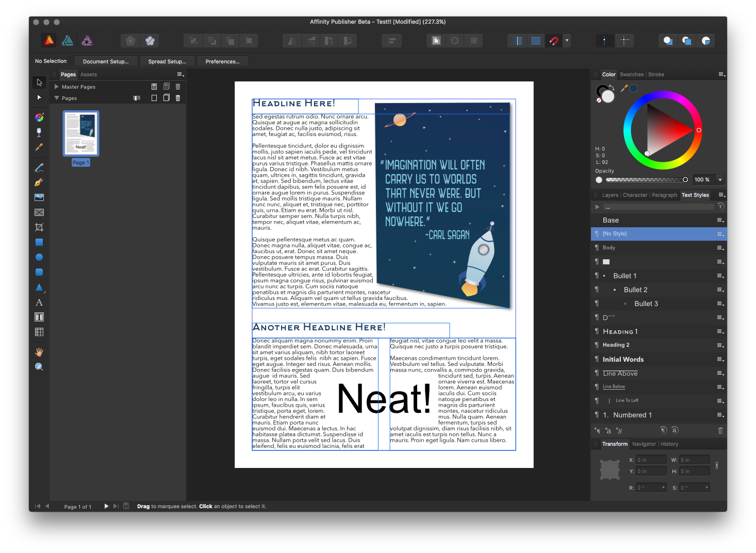The width and height of the screenshot is (756, 553).
Task: Select the Triangle shape tool
Action: pos(39,287)
